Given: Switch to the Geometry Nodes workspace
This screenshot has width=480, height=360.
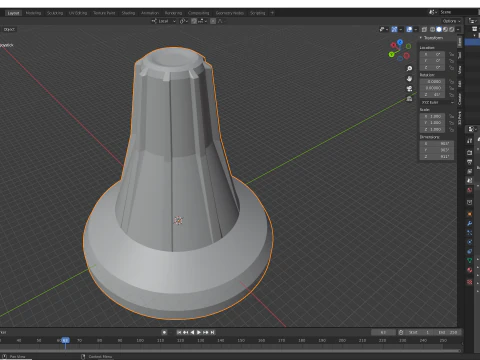Looking at the screenshot, I should (230, 13).
